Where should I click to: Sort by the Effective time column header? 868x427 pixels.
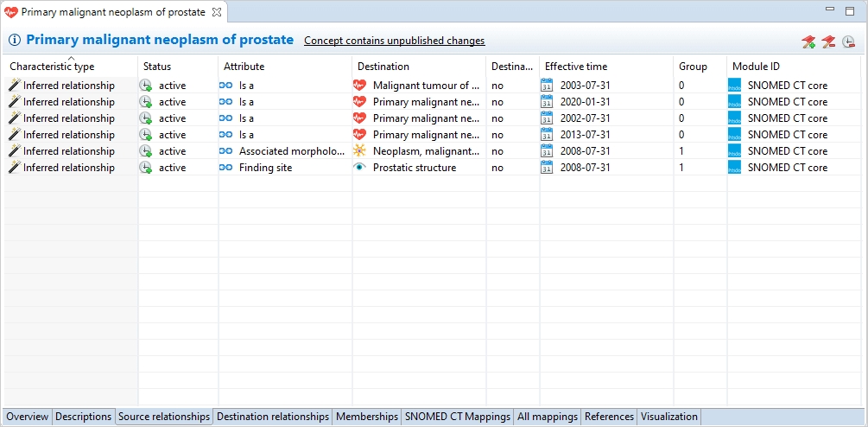coord(576,67)
